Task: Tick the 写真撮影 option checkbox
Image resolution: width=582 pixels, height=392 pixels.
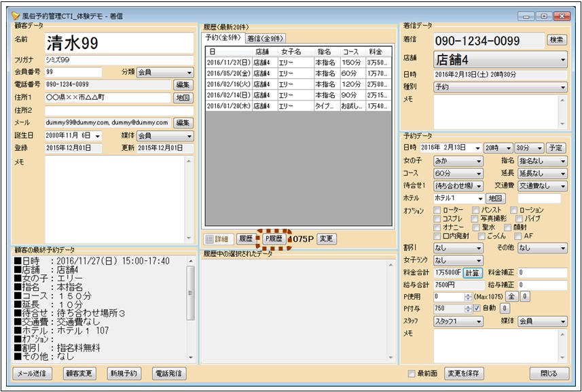Action: pyautogui.click(x=474, y=219)
